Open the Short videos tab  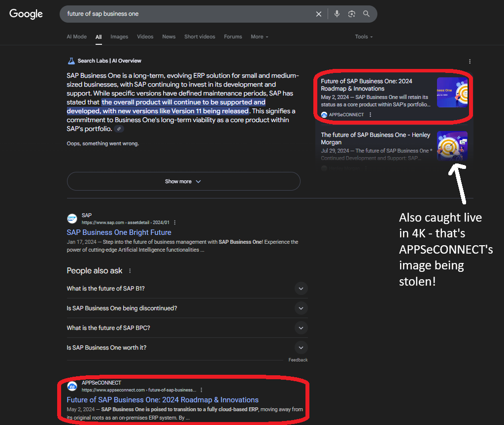coord(200,36)
